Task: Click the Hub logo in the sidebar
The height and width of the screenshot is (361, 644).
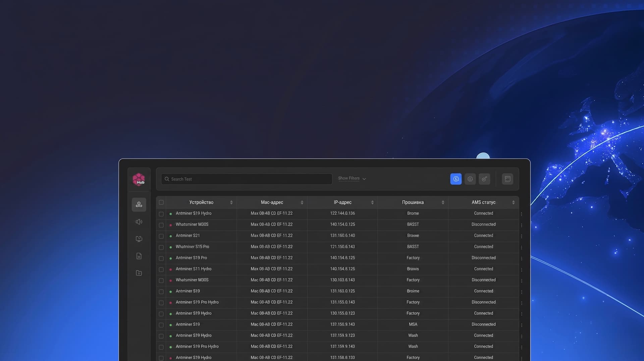Action: (x=139, y=179)
